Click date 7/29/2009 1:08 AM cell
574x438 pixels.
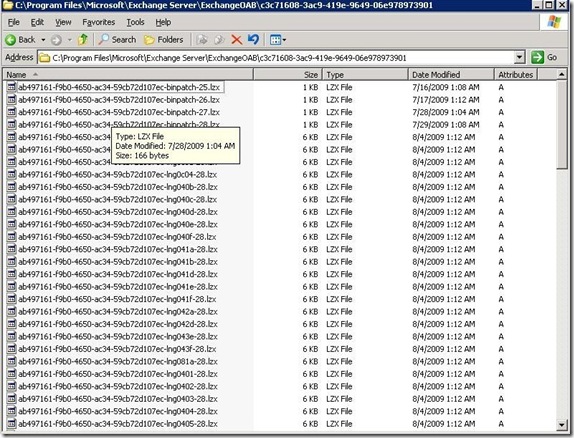(x=446, y=125)
